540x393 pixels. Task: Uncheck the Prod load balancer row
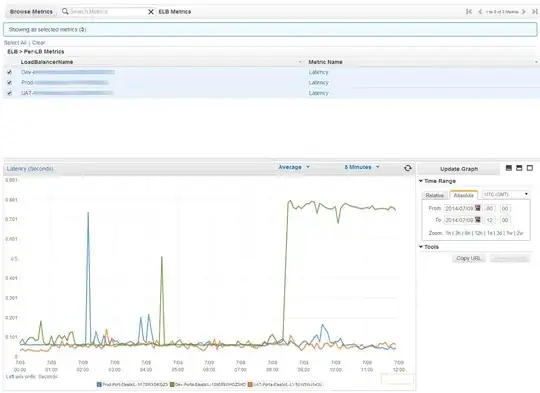tap(9, 83)
